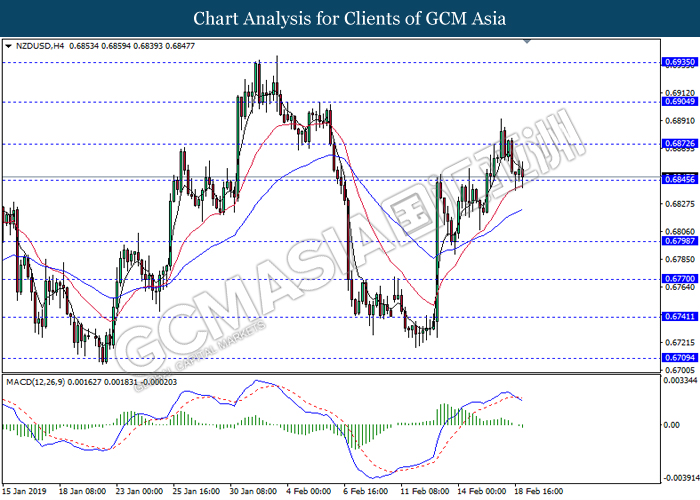Click the 6 Feb 16:00 time label
This screenshot has width=700, height=500.
[366, 491]
